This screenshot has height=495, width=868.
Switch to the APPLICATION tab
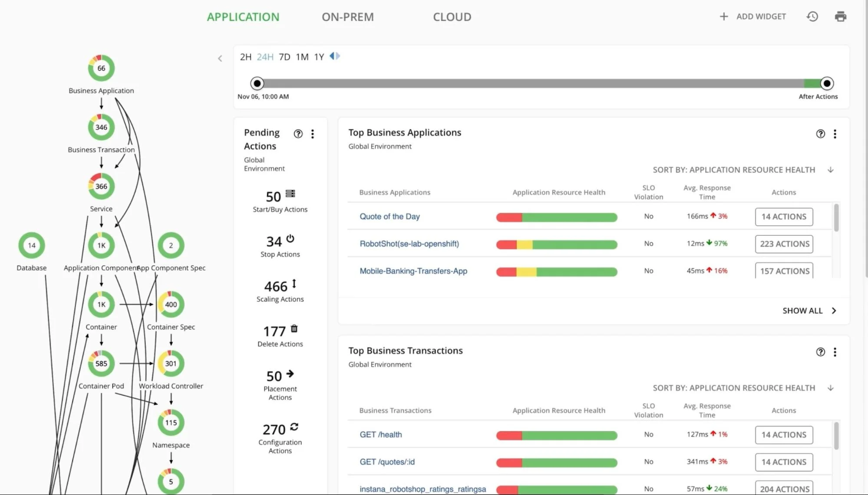(243, 17)
